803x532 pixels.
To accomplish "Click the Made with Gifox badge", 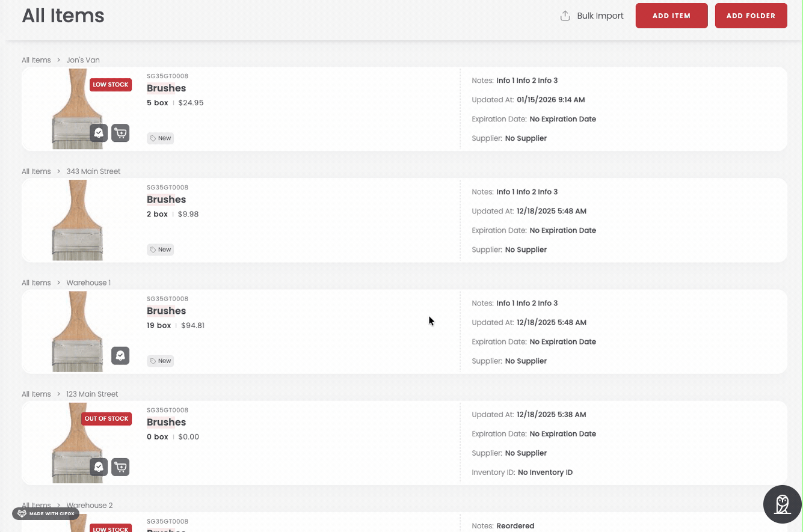I will (46, 513).
